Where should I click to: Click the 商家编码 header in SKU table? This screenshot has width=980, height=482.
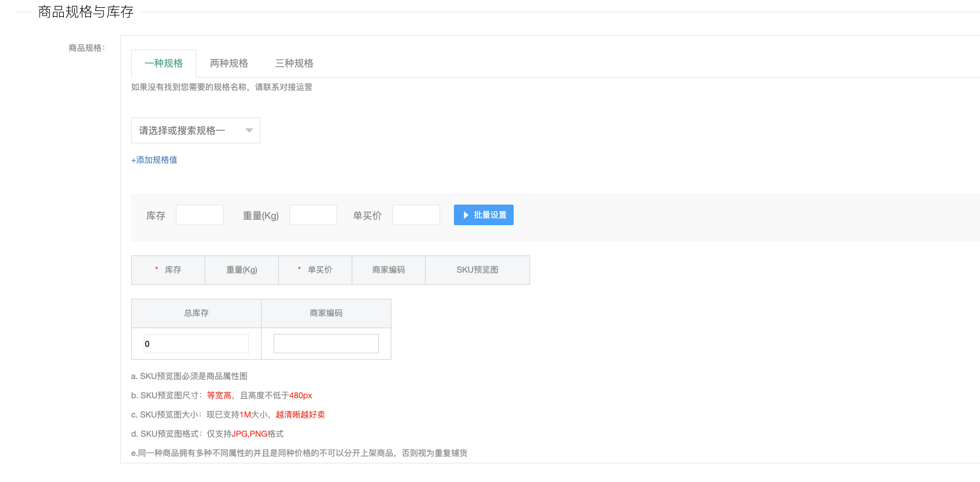(388, 270)
